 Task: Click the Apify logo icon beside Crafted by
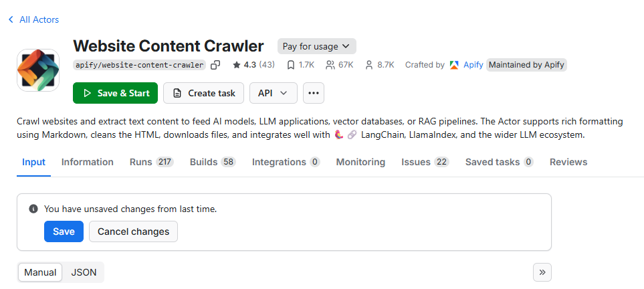(454, 65)
